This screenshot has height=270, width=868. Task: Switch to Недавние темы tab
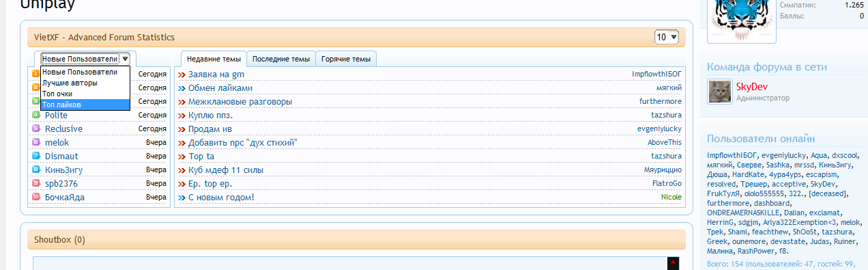click(x=214, y=59)
